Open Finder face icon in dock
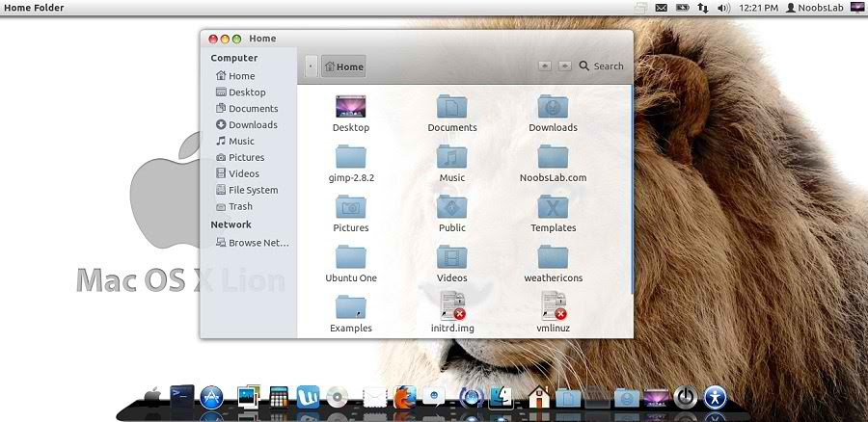 click(501, 397)
